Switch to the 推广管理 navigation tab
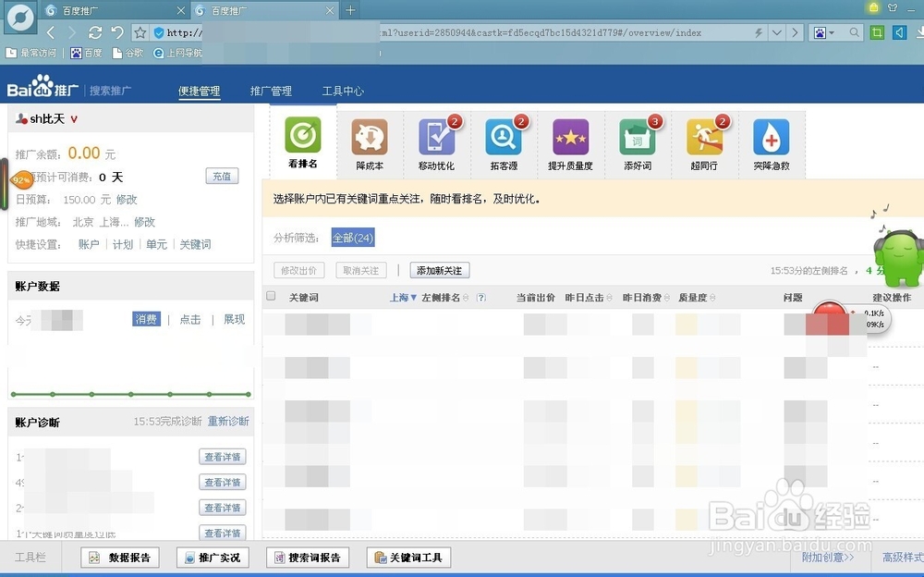The height and width of the screenshot is (577, 924). click(x=271, y=91)
